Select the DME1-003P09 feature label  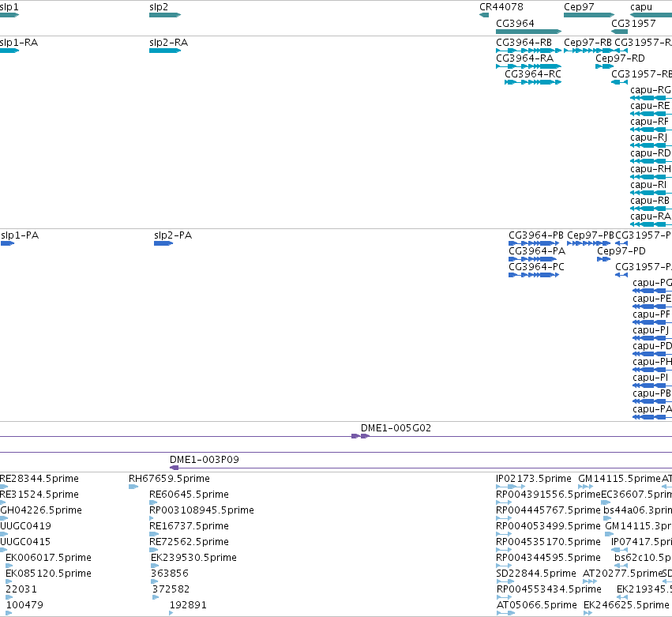(x=204, y=460)
